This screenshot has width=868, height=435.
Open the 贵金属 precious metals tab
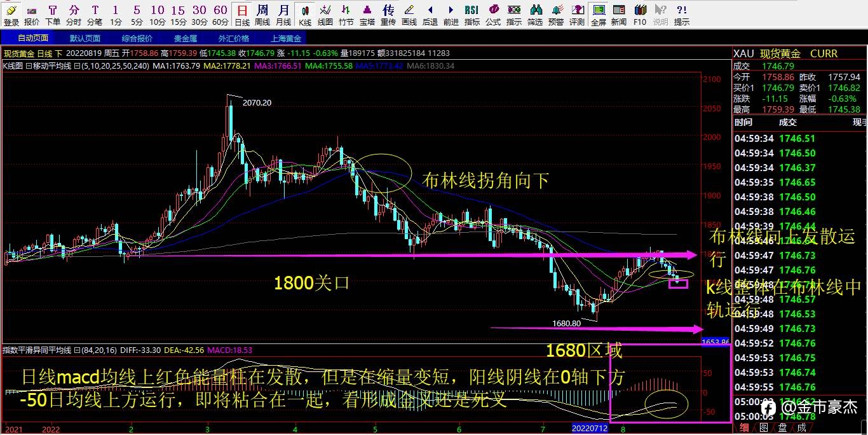point(185,38)
